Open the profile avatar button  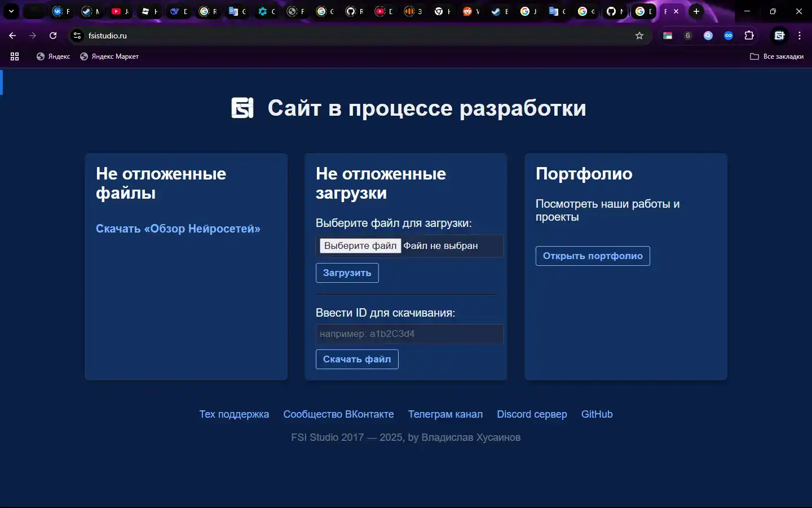tap(779, 36)
